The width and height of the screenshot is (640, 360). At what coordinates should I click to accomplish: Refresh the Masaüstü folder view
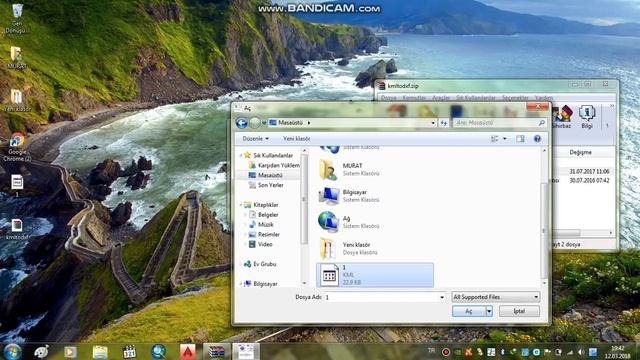[444, 123]
